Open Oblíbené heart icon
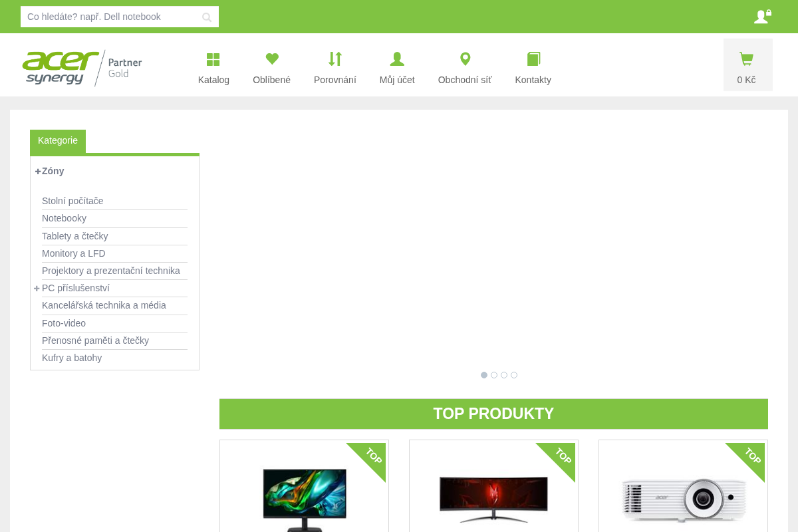Screen dimensions: 798x532 (272, 59)
